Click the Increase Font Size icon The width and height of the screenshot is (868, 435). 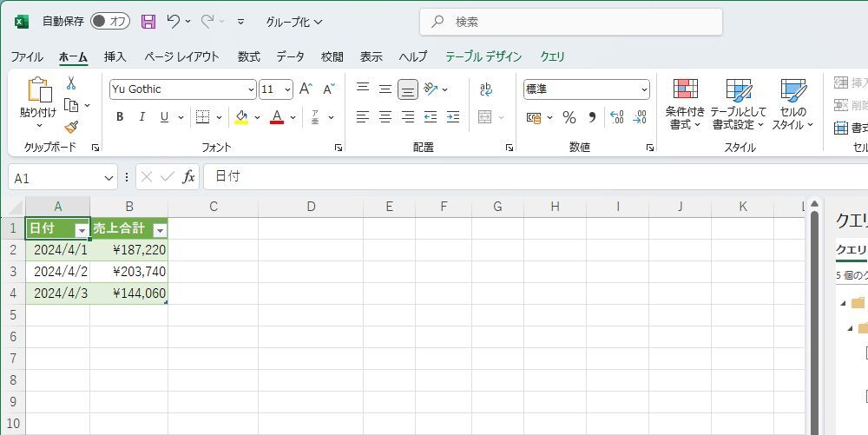coord(306,89)
